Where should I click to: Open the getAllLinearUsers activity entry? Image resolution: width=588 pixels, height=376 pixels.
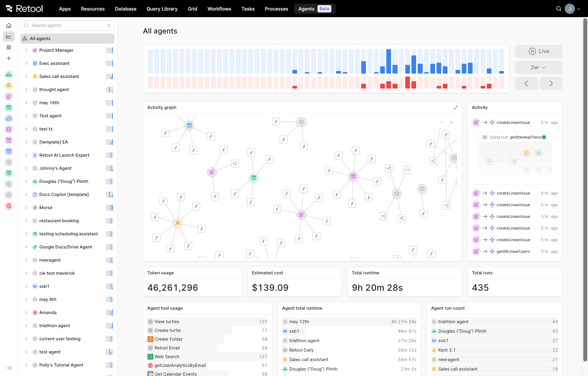tap(515, 251)
